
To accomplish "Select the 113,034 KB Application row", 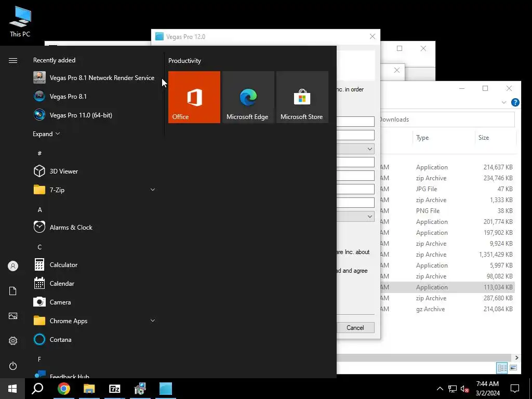I will coord(447,287).
